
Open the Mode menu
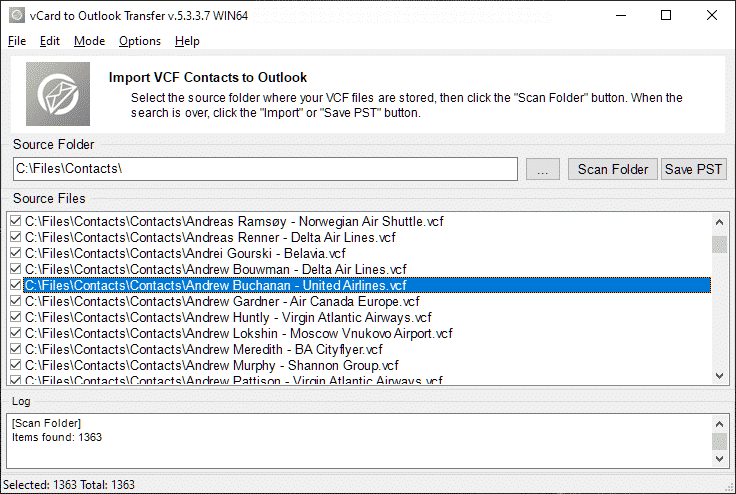coord(89,41)
